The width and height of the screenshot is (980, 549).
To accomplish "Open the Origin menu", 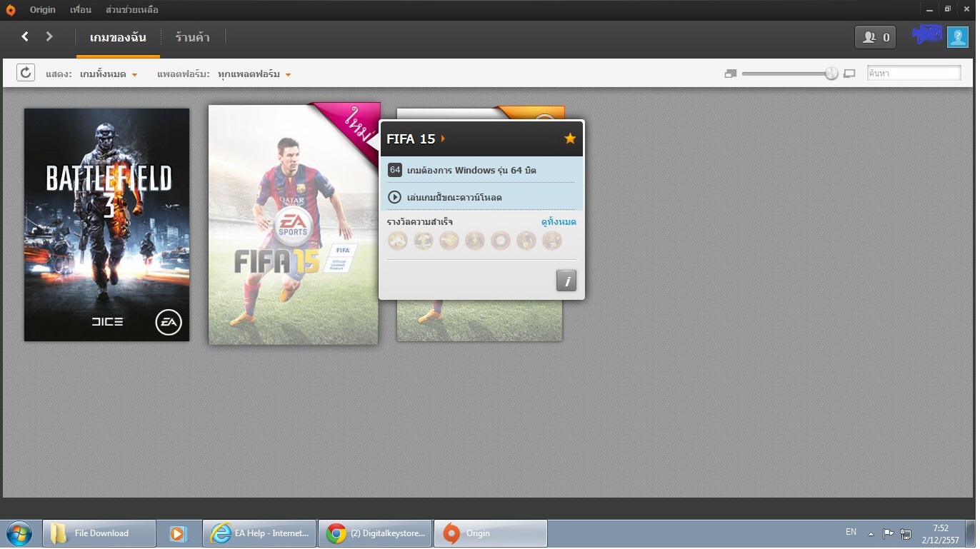I will tap(43, 10).
